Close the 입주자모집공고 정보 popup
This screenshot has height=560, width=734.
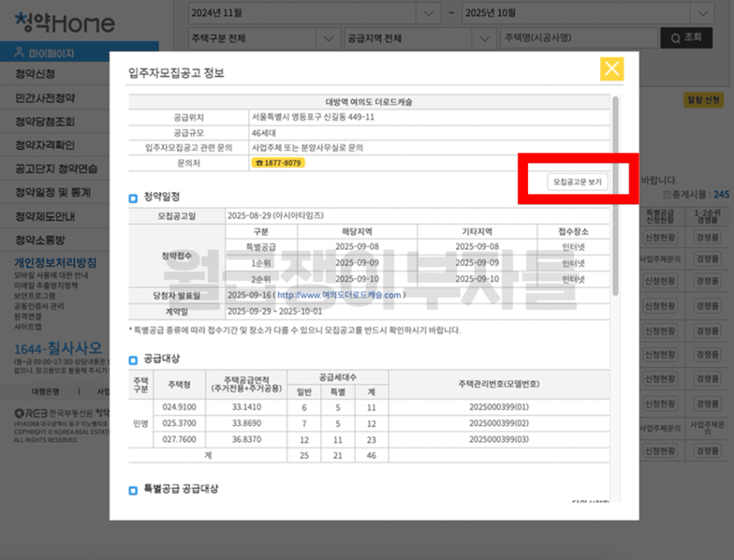(x=612, y=69)
